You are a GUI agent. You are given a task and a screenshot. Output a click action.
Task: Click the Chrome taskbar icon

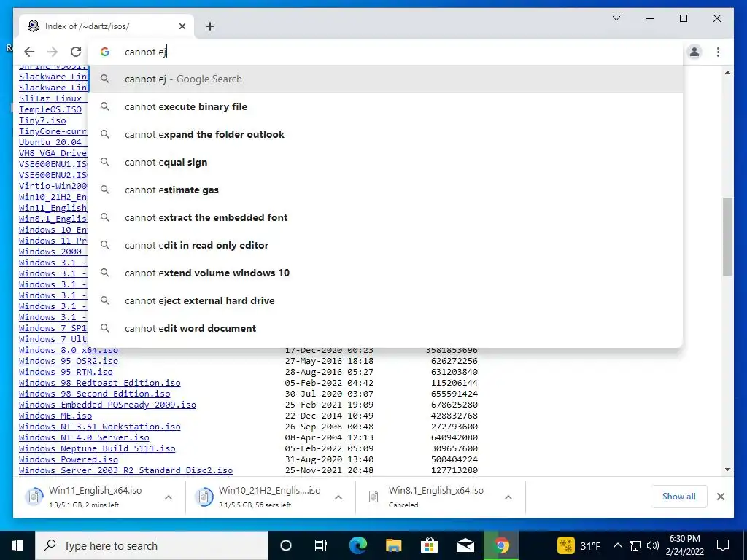[x=500, y=545]
